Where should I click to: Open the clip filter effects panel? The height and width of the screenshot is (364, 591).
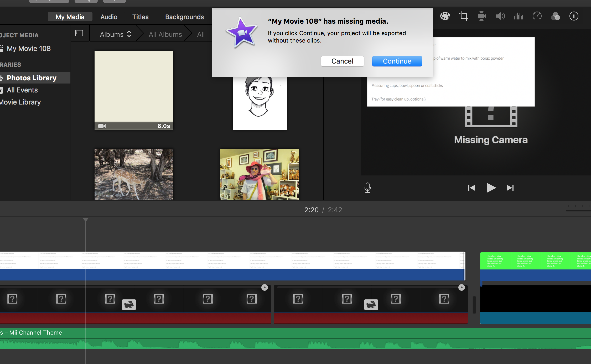click(x=556, y=16)
